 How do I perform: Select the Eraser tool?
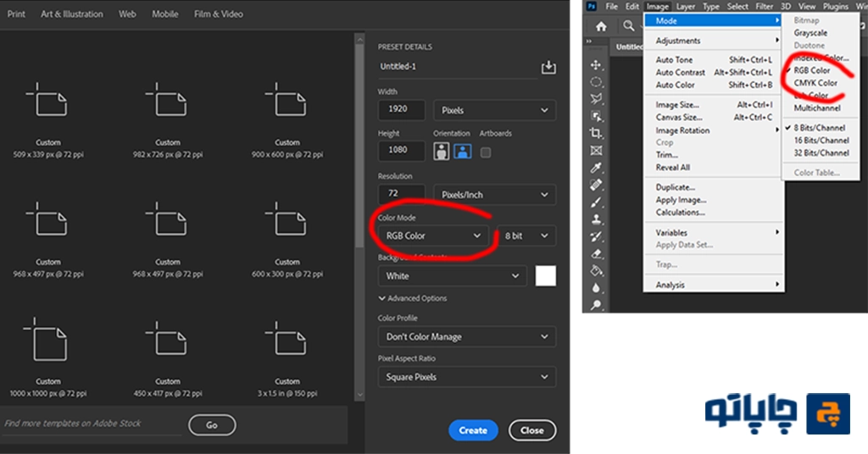point(597,253)
